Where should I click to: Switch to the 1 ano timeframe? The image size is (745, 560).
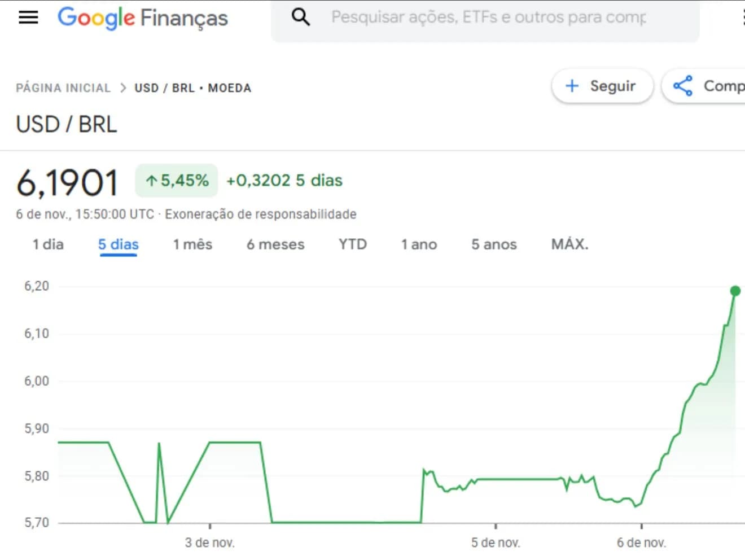pos(419,244)
